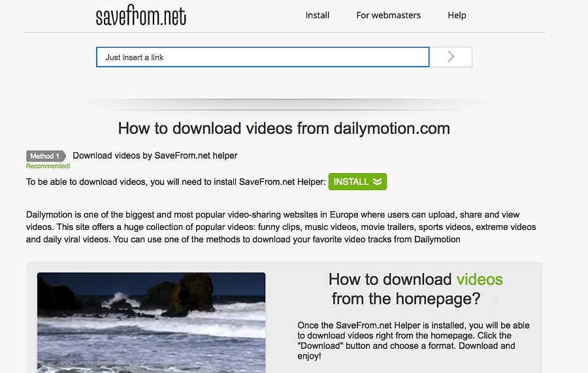Click 'How to download videos from dailymotion.com' heading
Image resolution: width=588 pixels, height=373 pixels.
coord(284,129)
